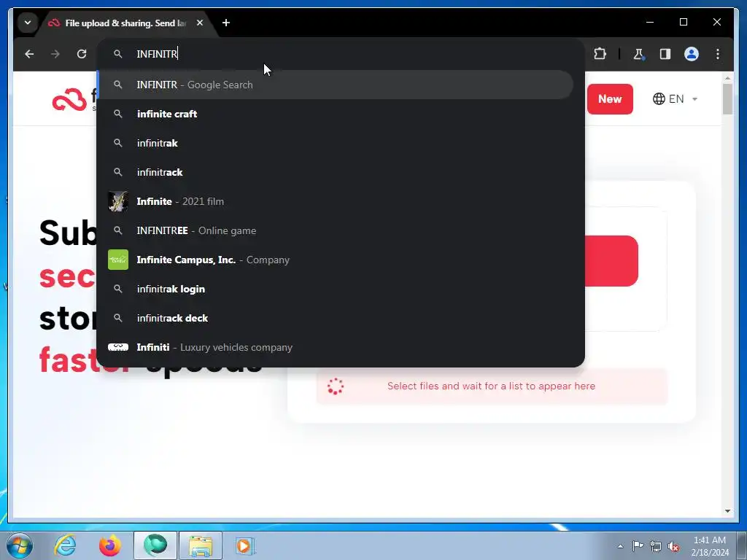Click the browser forward arrow

(55, 54)
